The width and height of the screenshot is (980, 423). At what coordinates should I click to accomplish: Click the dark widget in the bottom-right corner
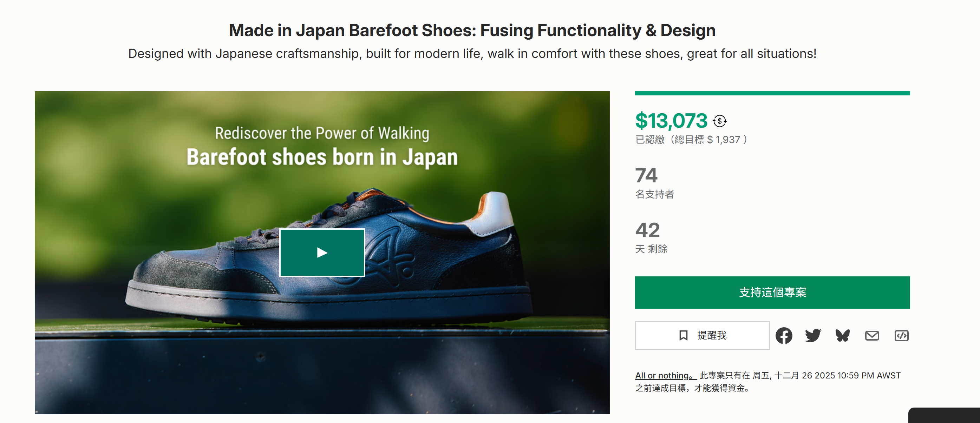click(x=944, y=416)
